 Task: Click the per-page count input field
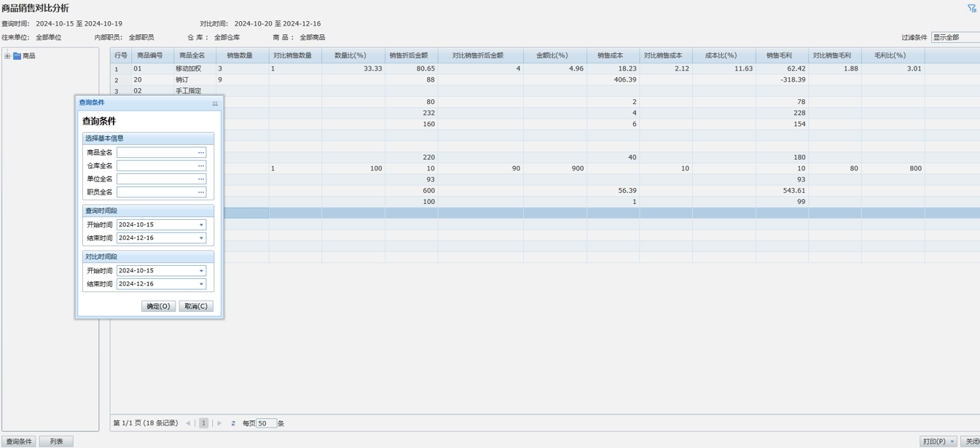coord(266,423)
